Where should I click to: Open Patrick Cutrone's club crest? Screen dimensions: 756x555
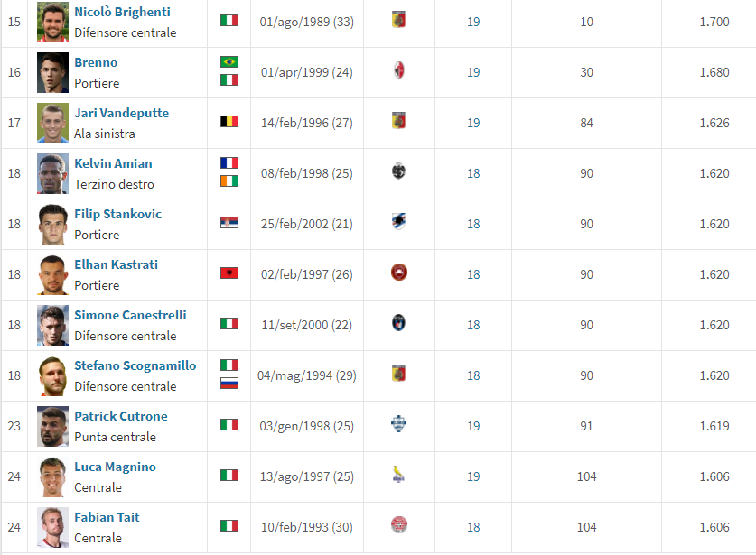tap(398, 424)
